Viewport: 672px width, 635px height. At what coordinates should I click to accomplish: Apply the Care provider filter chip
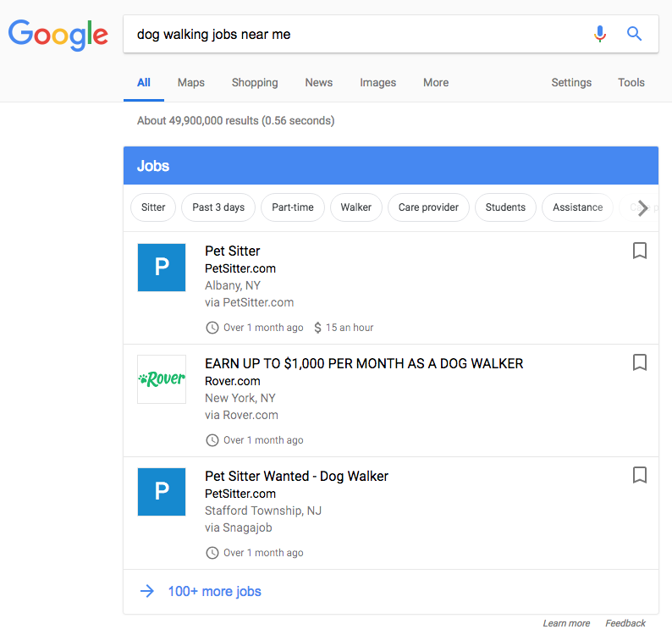click(x=428, y=207)
